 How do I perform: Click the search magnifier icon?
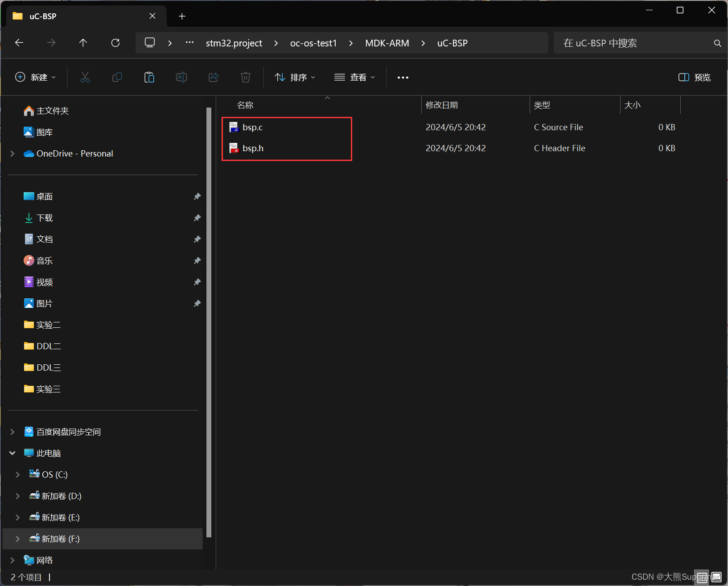717,43
